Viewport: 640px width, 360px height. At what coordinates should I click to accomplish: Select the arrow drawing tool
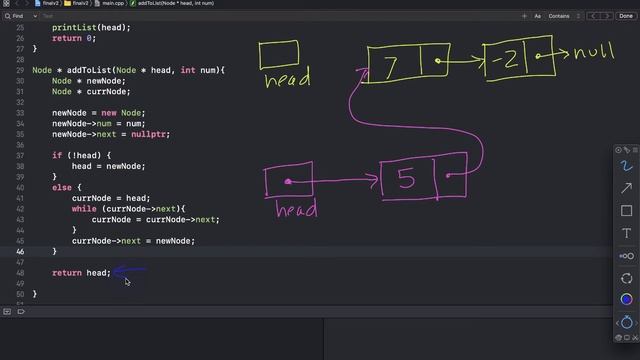(626, 188)
